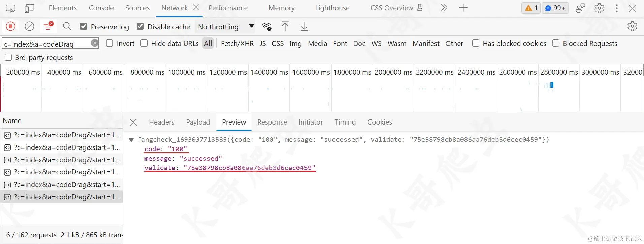The image size is (644, 244).
Task: Open the network search magnifier
Action: click(x=67, y=26)
